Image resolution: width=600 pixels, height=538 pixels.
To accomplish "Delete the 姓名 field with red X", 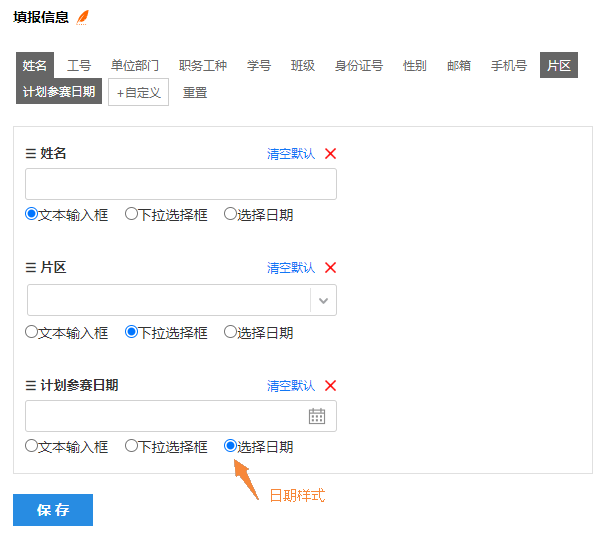I will pos(330,153).
